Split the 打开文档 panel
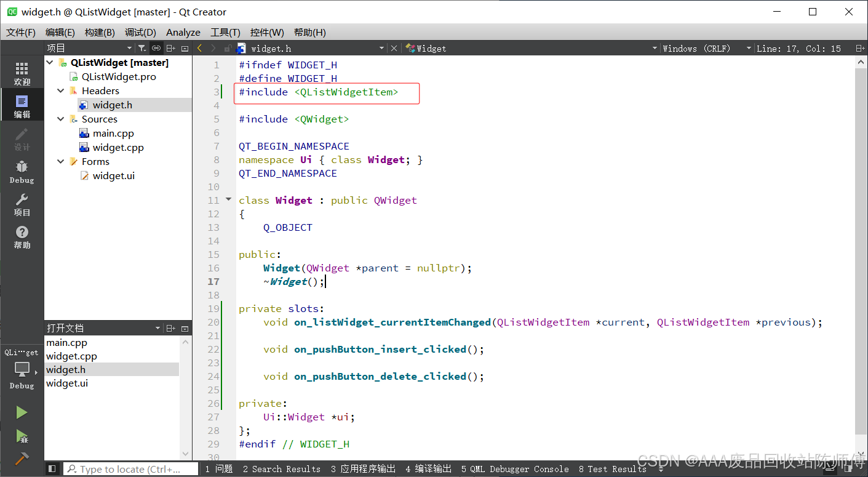Image resolution: width=868 pixels, height=477 pixels. [171, 328]
